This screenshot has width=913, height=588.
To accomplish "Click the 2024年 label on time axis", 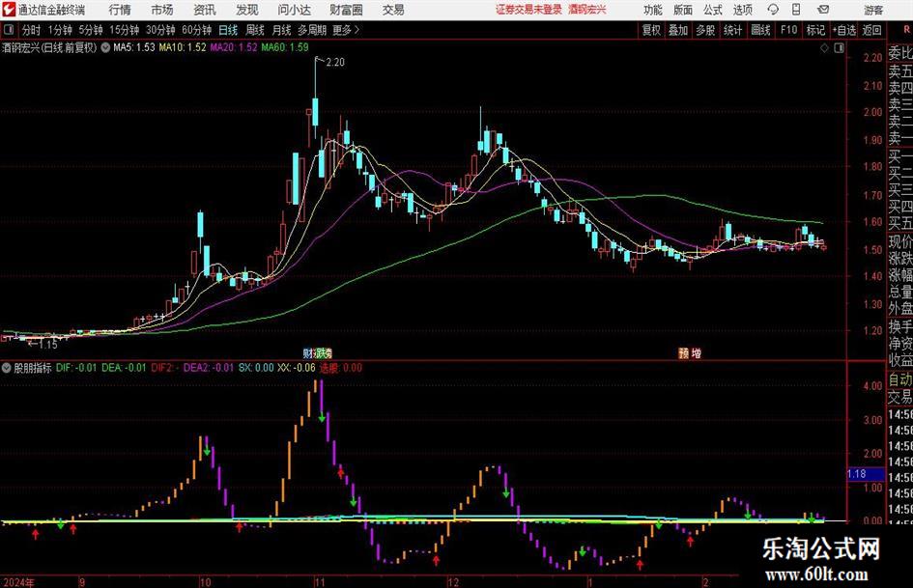I will pos(18,582).
